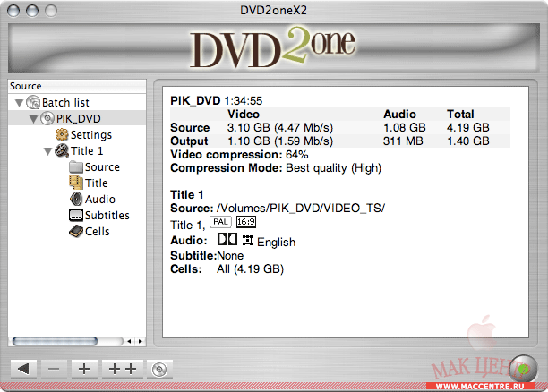Click the output video size 1.10 GB

pyautogui.click(x=249, y=141)
